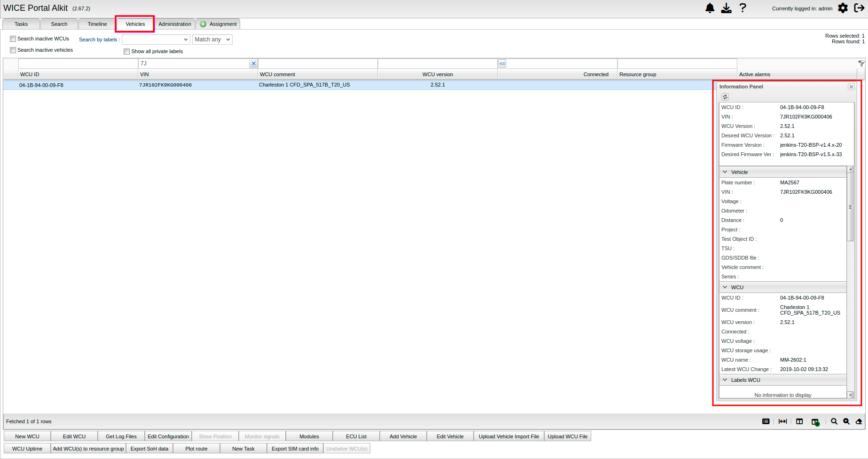Log out using the exit arrow icon
This screenshot has width=868, height=459.
tap(859, 8)
